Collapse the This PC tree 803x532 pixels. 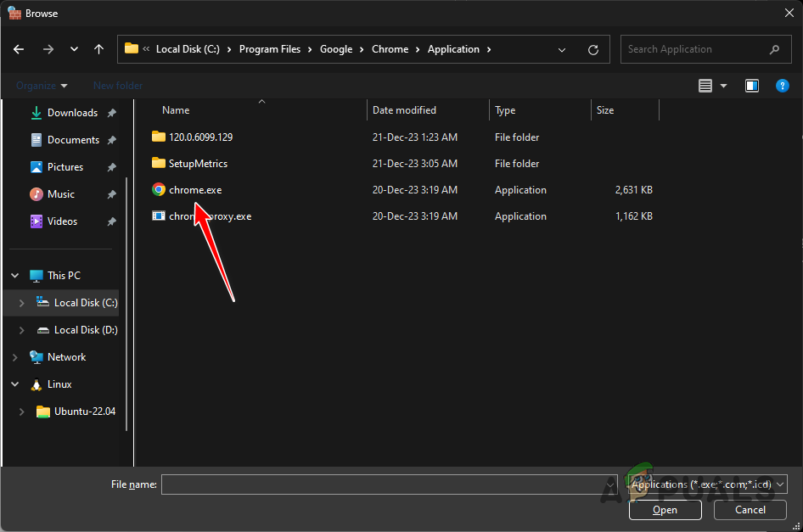click(14, 275)
